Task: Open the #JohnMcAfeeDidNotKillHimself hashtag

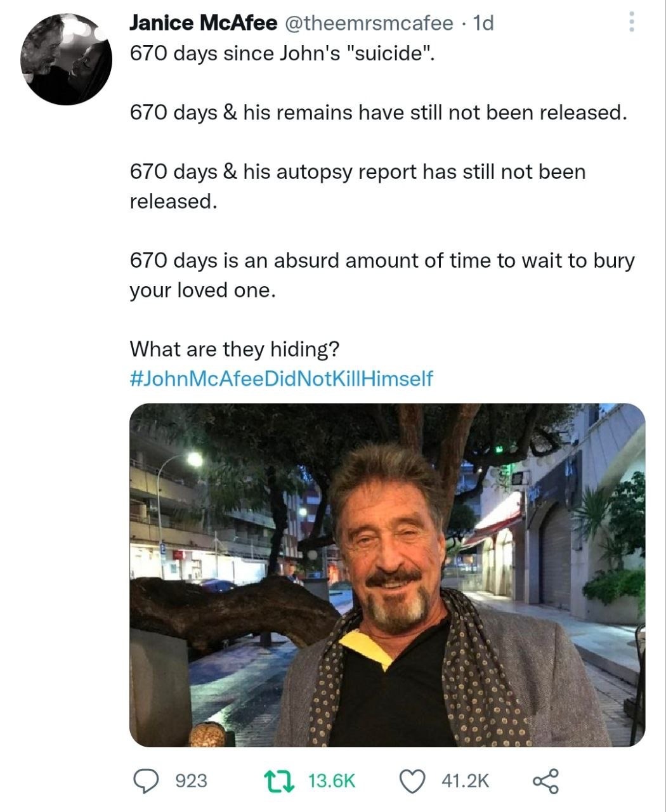Action: pos(281,379)
